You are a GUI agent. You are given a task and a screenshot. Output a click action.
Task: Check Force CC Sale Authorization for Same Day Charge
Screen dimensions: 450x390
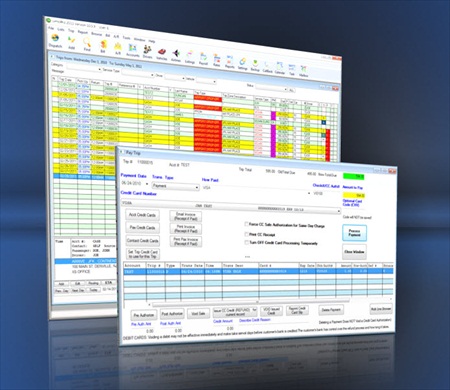pyautogui.click(x=247, y=224)
